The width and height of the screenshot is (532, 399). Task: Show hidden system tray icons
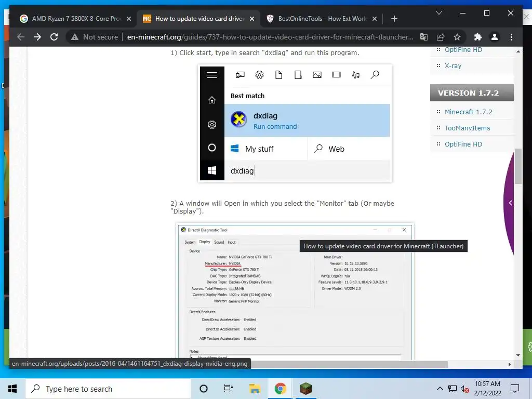pyautogui.click(x=440, y=389)
